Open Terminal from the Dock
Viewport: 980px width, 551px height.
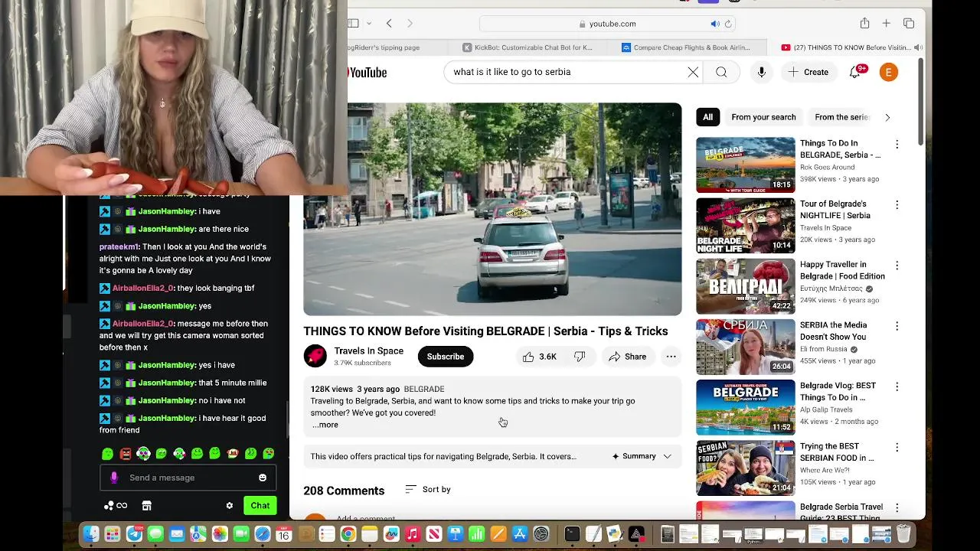572,534
